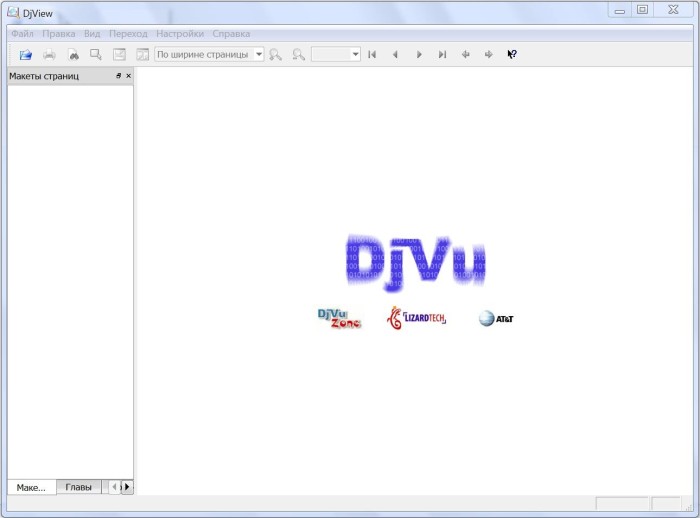The image size is (700, 518).
Task: Click the zoom out magnifier icon
Action: click(298, 54)
